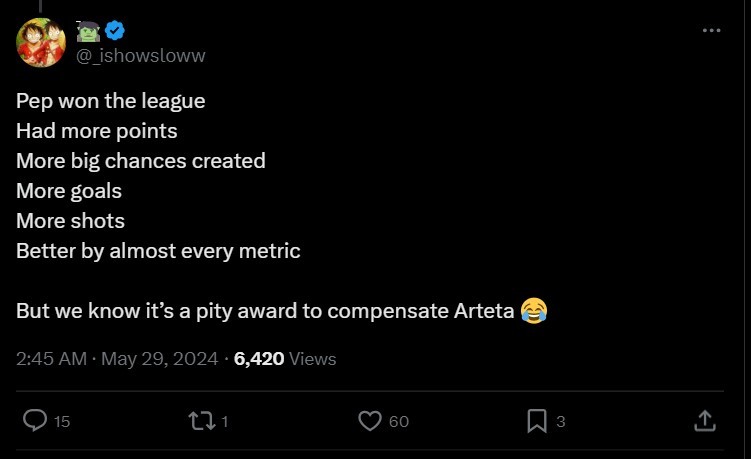Click the bookmark count number 3
The width and height of the screenshot is (751, 459).
(561, 422)
